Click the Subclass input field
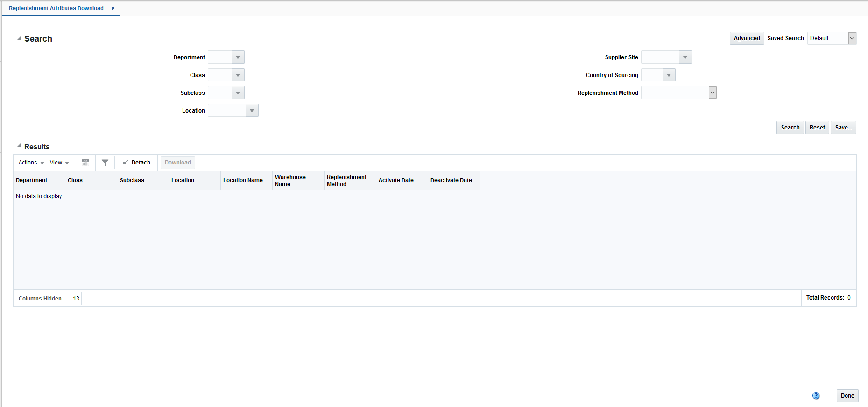This screenshot has width=868, height=407. coord(220,93)
